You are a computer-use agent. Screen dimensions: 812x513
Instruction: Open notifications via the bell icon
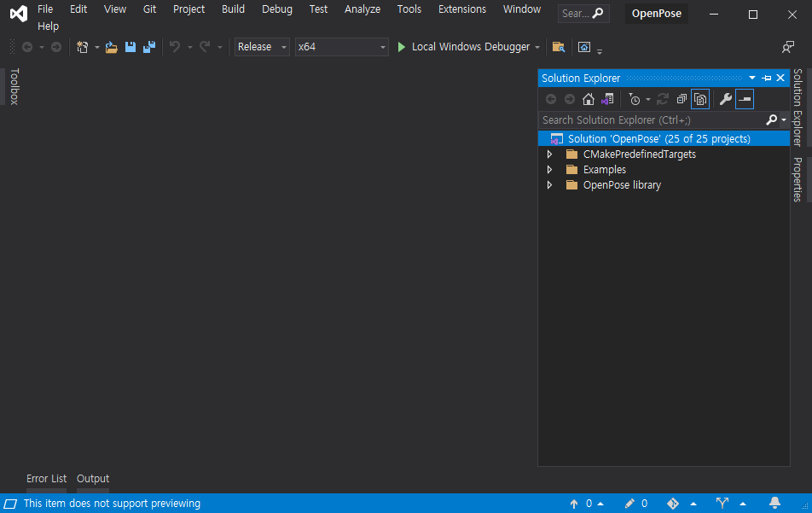click(774, 503)
